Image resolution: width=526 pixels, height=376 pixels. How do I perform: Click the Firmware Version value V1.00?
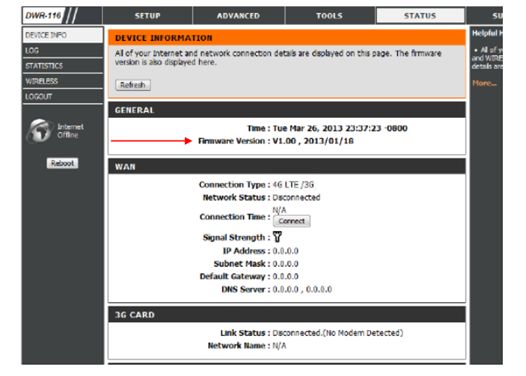313,141
